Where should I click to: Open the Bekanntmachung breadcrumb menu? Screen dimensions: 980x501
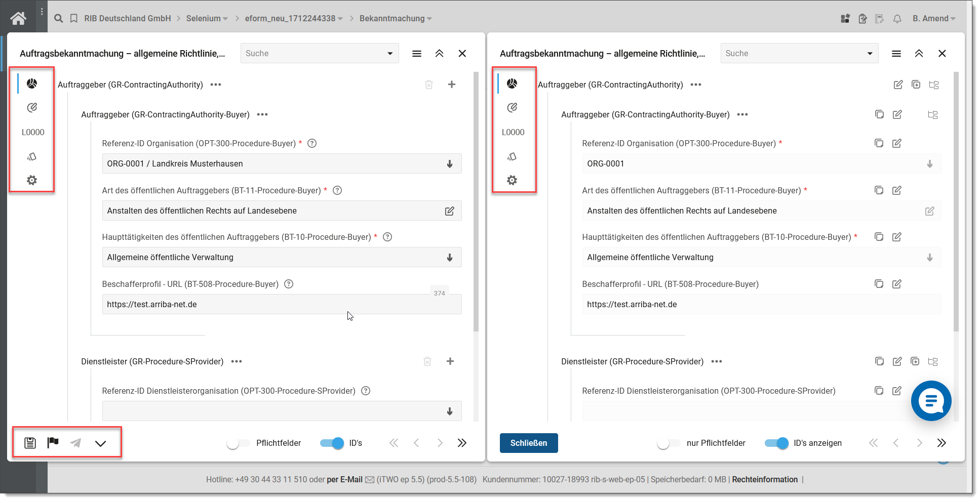click(x=396, y=19)
